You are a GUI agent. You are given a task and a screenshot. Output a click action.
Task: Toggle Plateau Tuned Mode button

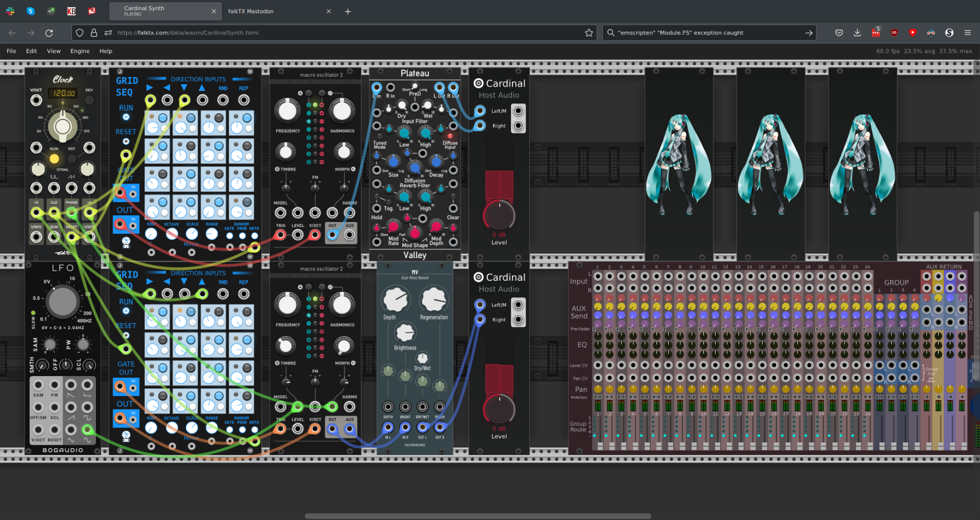[x=380, y=136]
